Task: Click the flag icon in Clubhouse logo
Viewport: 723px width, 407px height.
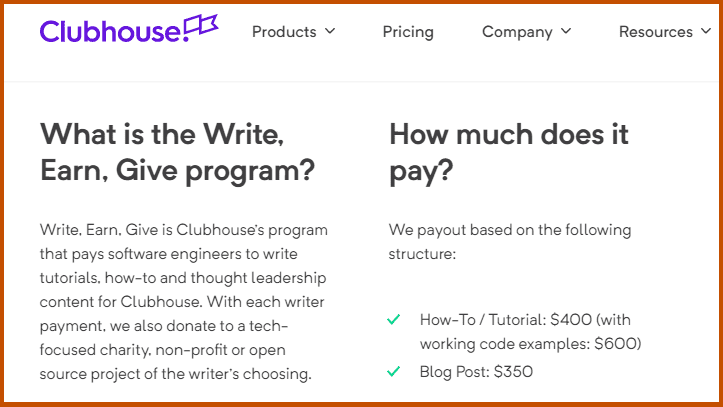Action: tap(202, 25)
